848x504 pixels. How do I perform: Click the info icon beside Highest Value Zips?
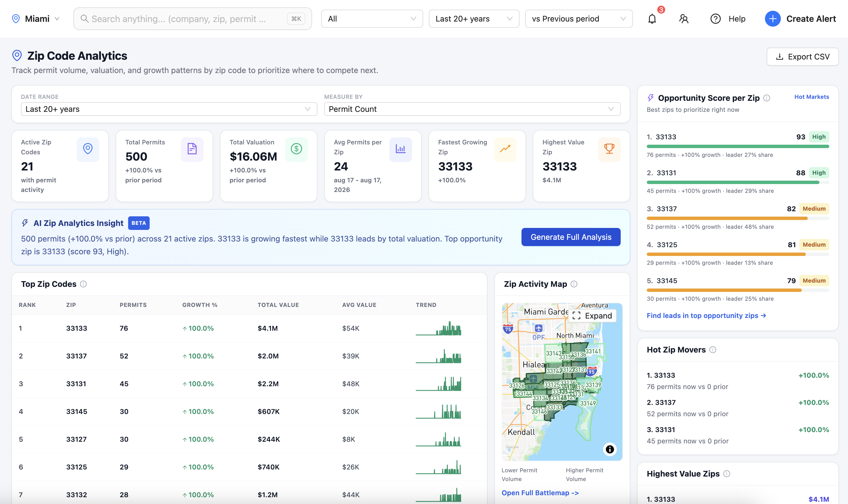pos(726,474)
